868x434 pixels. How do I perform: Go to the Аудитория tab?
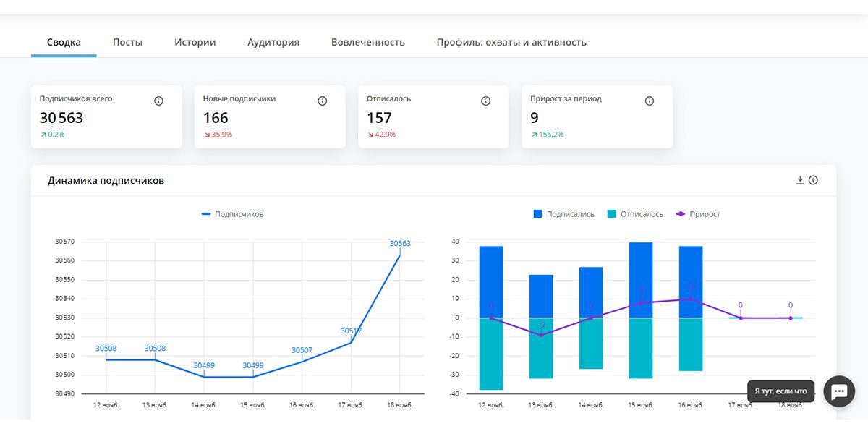[273, 42]
